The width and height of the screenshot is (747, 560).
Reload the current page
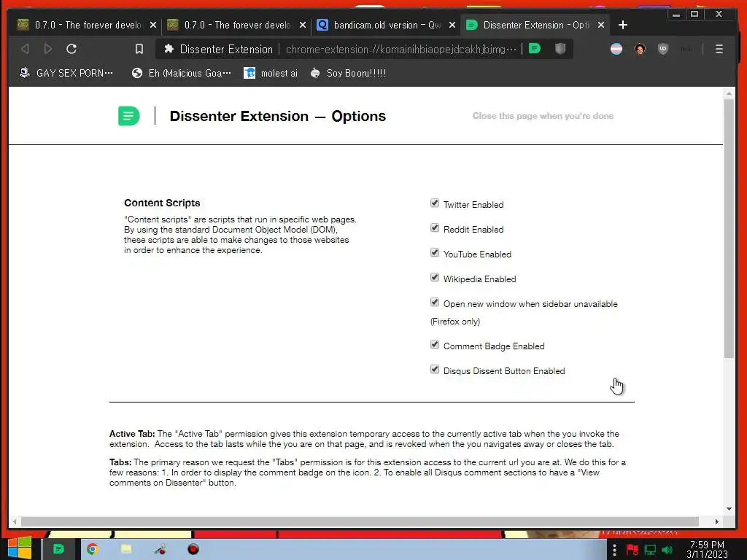(71, 49)
